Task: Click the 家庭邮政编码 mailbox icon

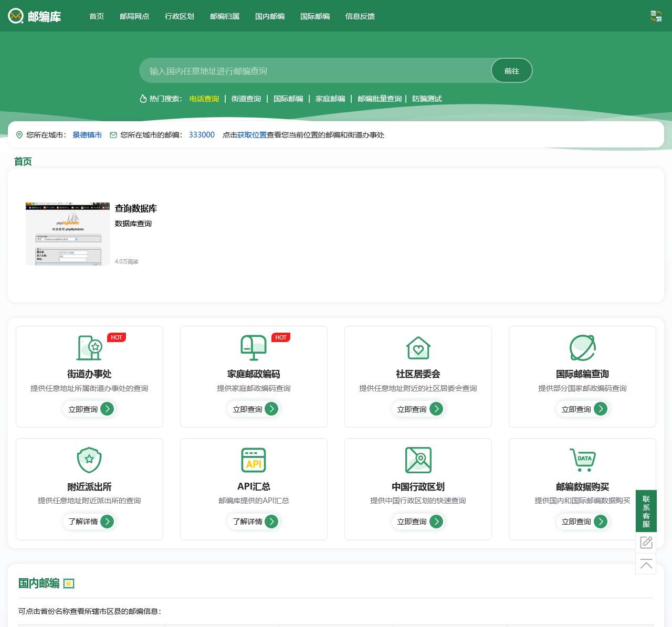Action: point(254,347)
